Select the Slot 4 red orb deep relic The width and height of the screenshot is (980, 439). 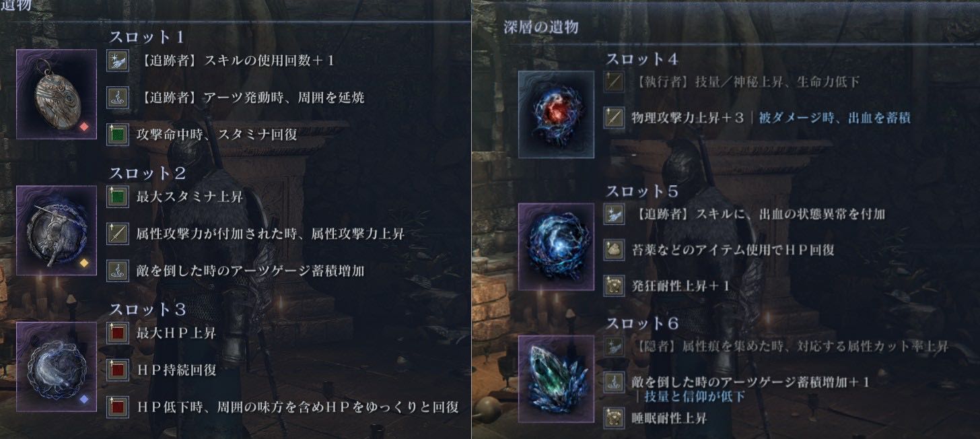click(x=557, y=114)
